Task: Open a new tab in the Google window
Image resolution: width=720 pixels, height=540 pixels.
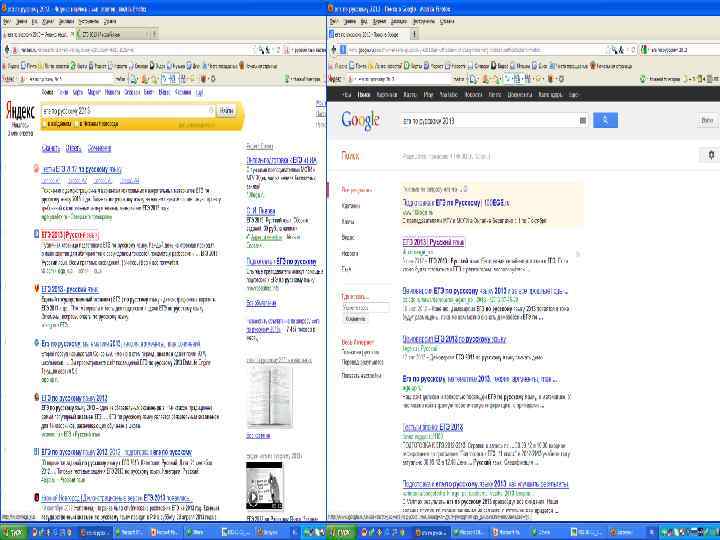Action: tap(414, 34)
